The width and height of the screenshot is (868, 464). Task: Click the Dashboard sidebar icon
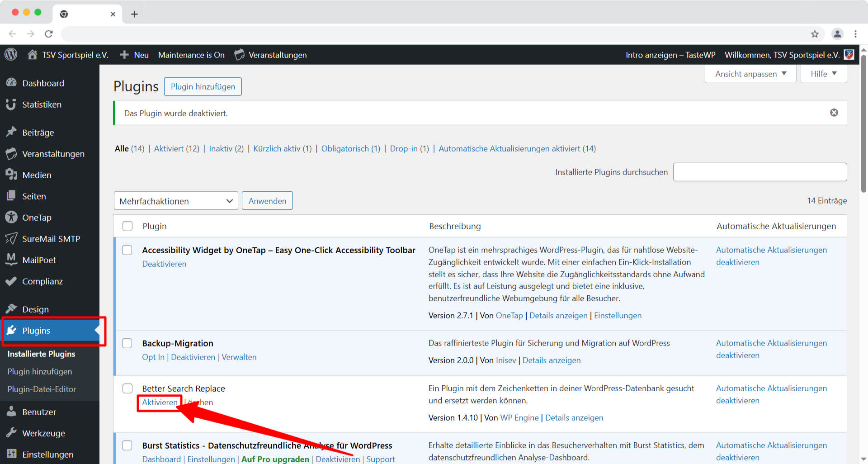click(11, 83)
